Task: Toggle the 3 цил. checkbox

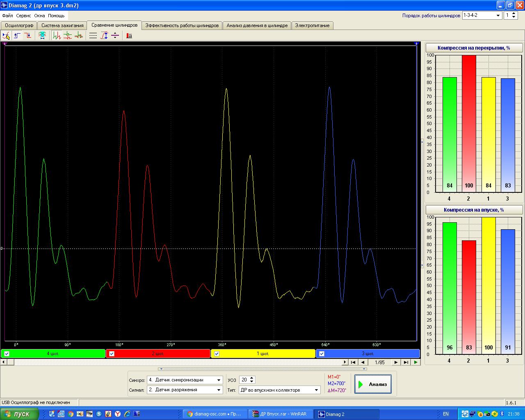Action: pos(322,354)
